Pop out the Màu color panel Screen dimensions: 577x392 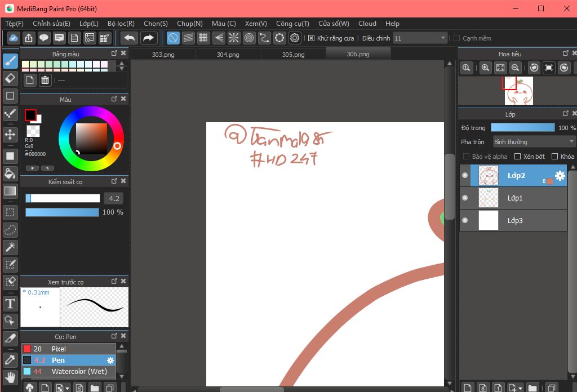[x=114, y=99]
